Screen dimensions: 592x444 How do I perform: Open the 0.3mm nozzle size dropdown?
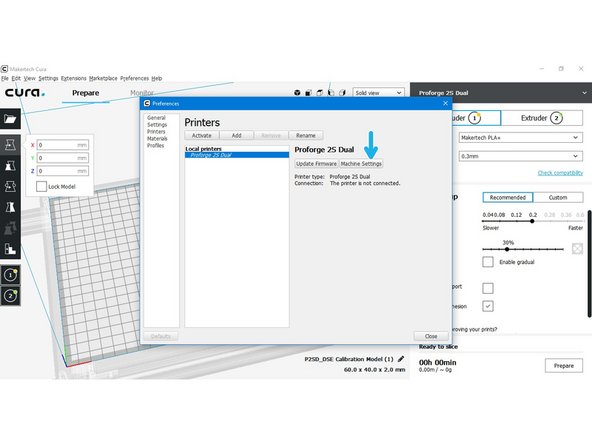point(521,156)
